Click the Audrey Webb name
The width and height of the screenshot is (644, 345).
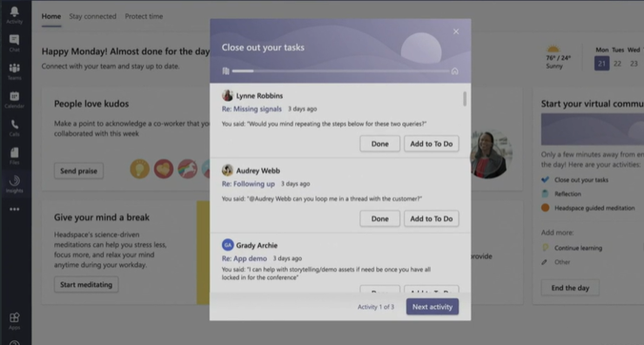258,170
